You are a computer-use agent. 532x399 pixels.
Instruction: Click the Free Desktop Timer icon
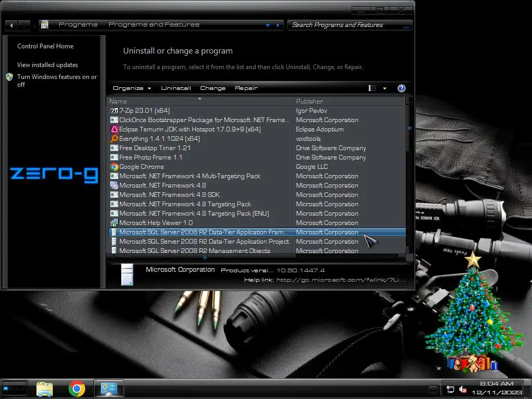pos(114,148)
